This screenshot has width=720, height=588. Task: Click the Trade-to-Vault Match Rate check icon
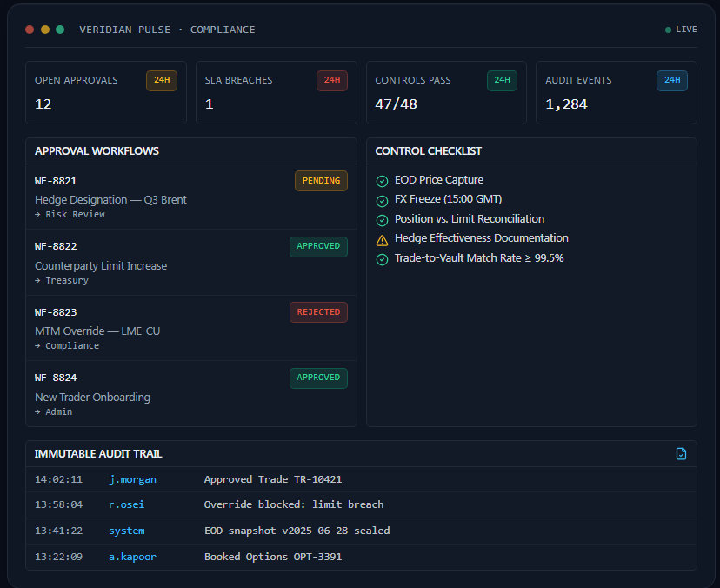click(x=382, y=259)
